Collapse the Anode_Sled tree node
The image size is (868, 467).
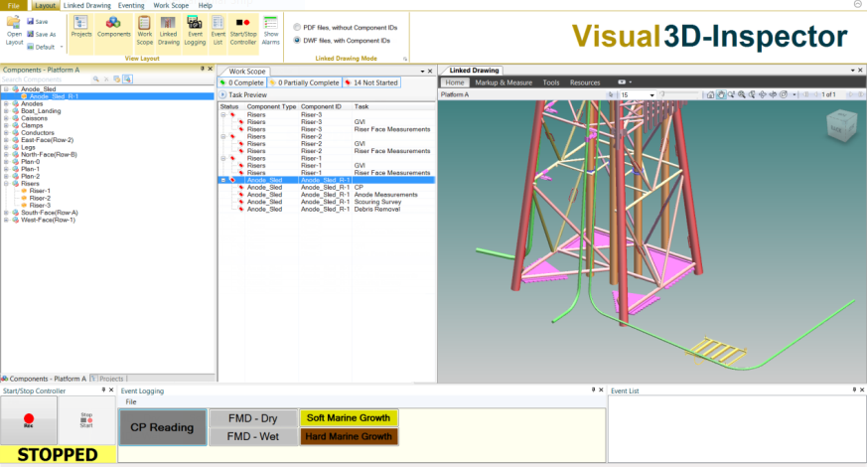coord(6,89)
